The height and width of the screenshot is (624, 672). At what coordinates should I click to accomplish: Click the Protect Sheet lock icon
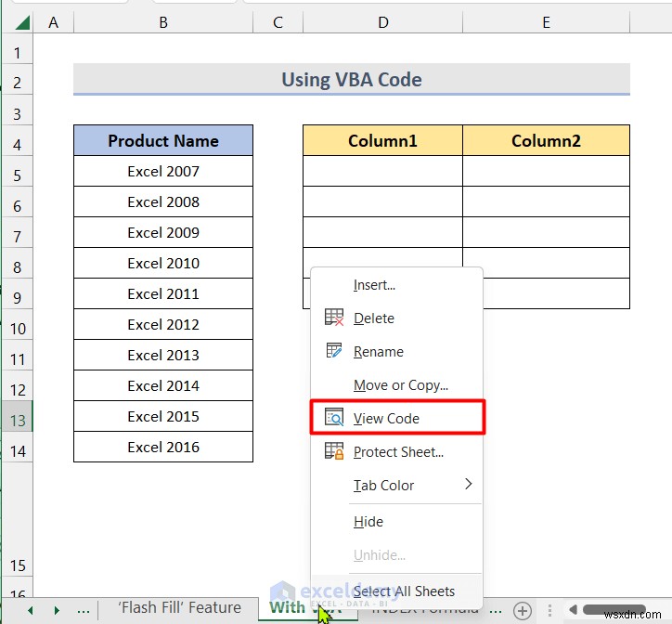(x=334, y=451)
